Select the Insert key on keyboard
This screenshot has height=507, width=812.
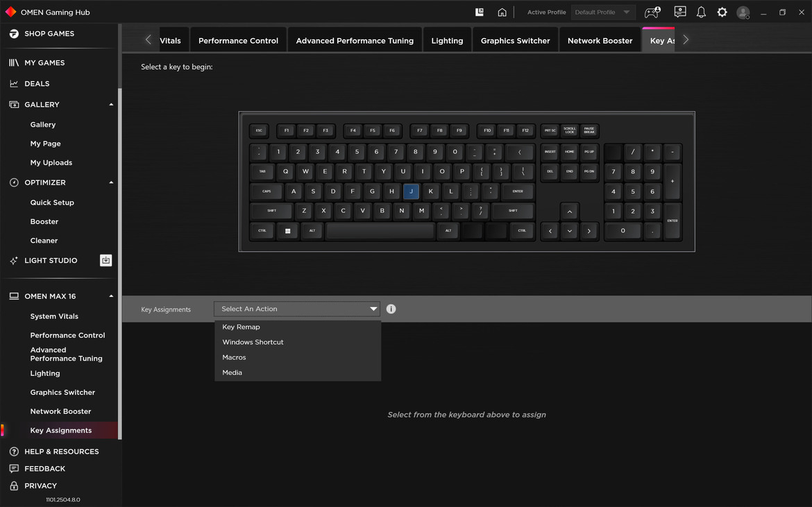(550, 152)
